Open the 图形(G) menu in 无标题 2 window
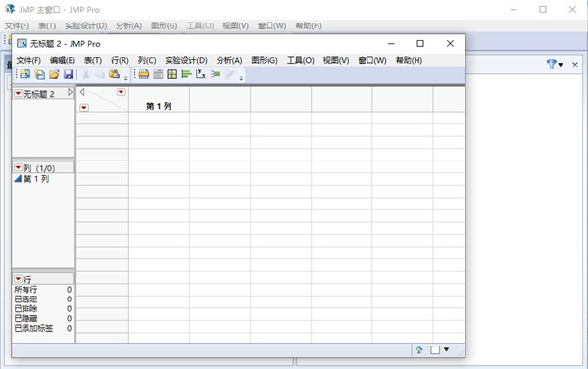The image size is (588, 369). [x=265, y=61]
